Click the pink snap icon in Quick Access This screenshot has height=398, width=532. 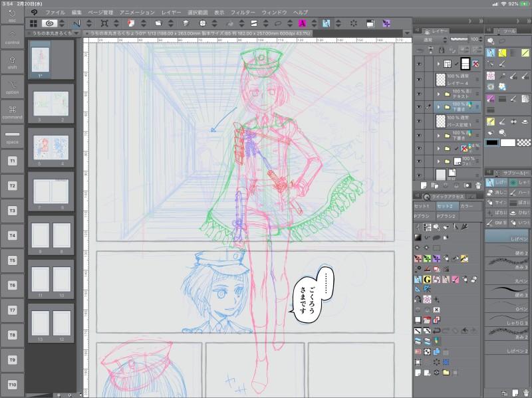(x=418, y=258)
